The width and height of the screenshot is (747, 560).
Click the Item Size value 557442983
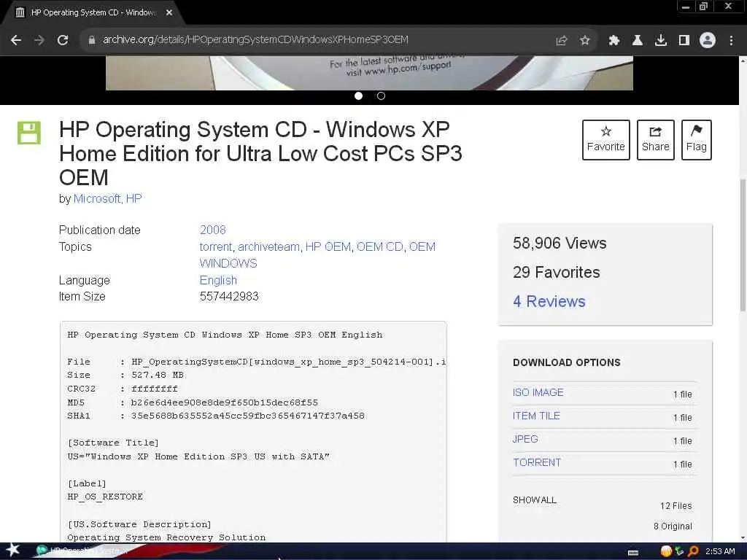(x=229, y=297)
